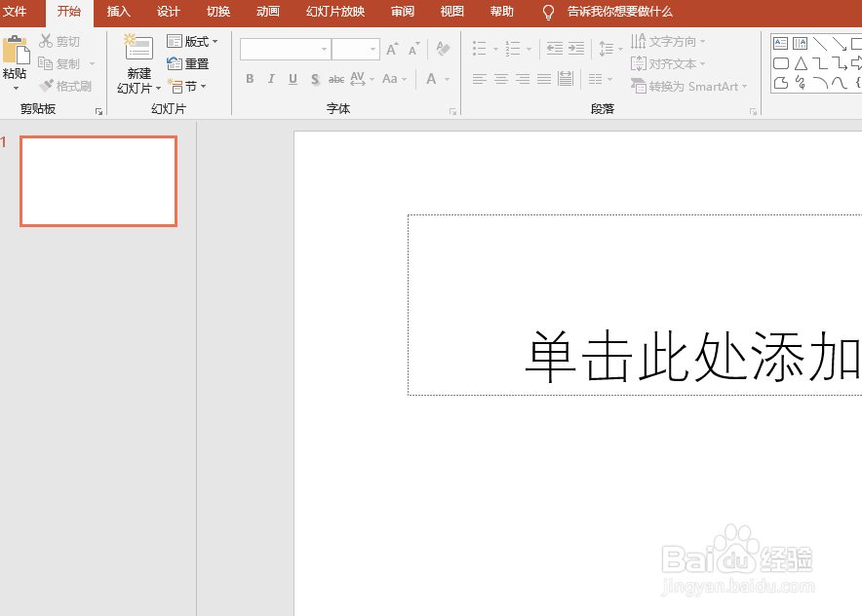Open Text Direction (文字方向) dropdown
This screenshot has height=616, width=862.
(668, 41)
